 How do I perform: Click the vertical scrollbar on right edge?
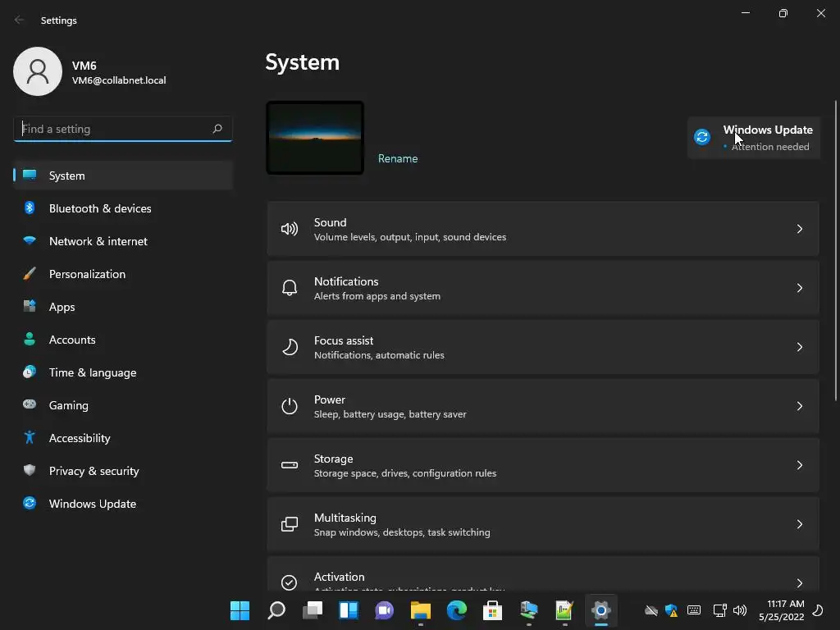(x=836, y=250)
